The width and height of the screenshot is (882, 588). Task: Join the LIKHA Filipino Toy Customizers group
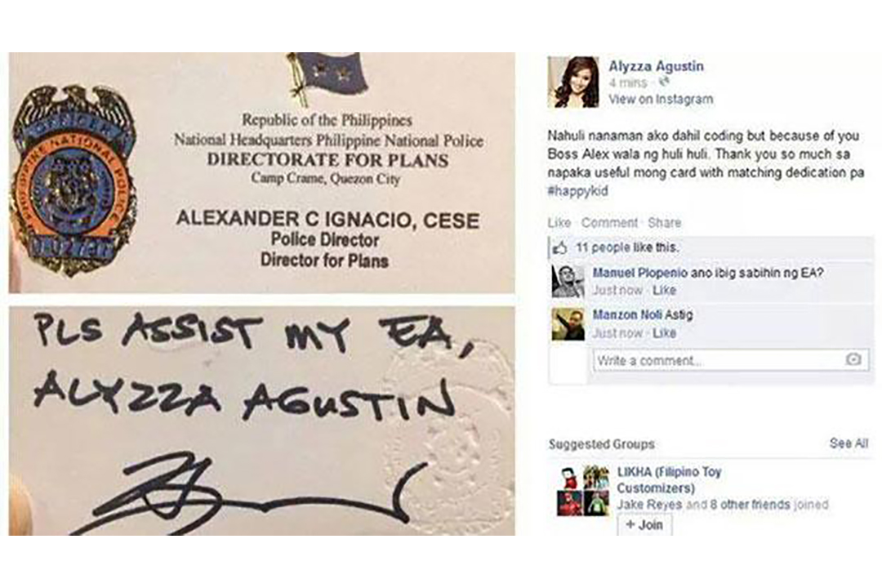644,525
